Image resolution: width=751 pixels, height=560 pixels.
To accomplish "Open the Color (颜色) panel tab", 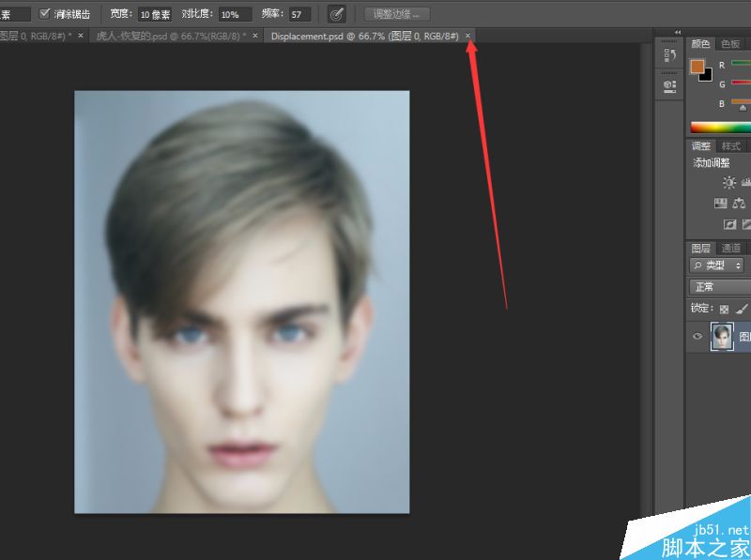I will point(700,44).
